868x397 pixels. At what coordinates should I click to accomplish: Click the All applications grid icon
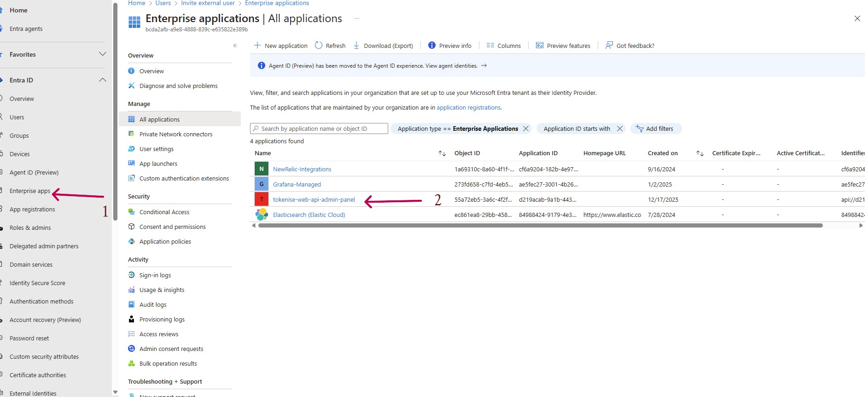(x=131, y=119)
